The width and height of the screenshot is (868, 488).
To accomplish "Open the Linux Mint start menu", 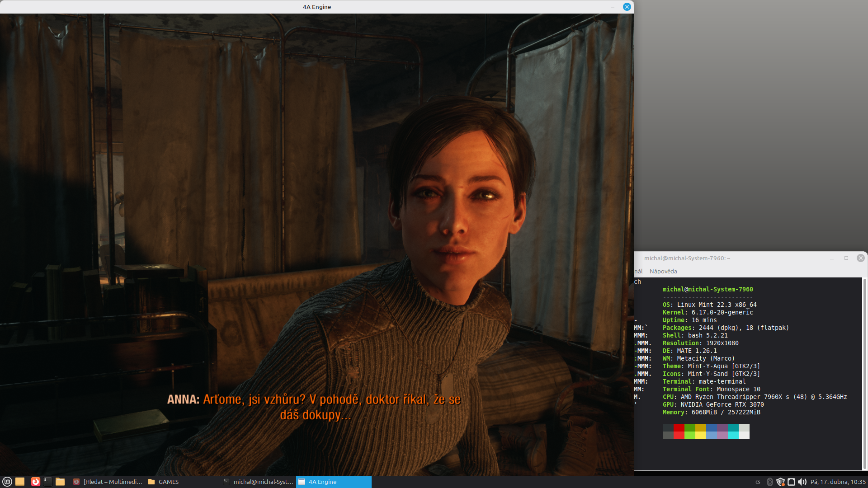I will (7, 482).
